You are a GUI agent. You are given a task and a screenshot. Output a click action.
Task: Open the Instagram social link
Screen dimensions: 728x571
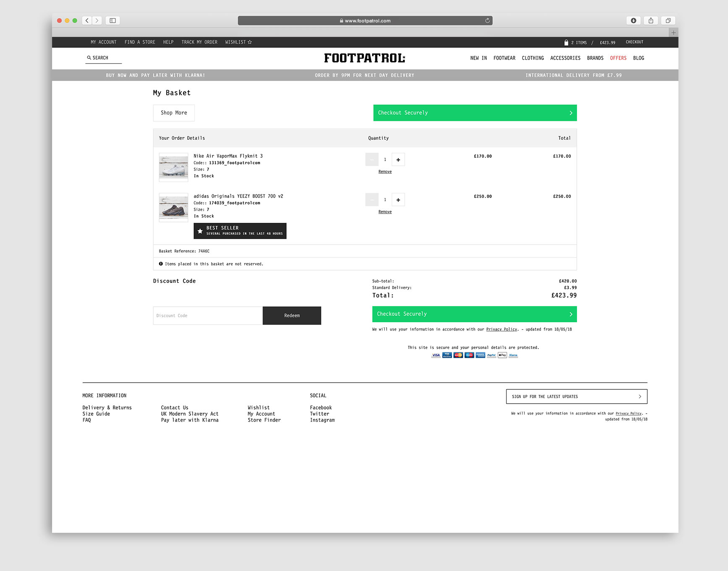(x=322, y=420)
